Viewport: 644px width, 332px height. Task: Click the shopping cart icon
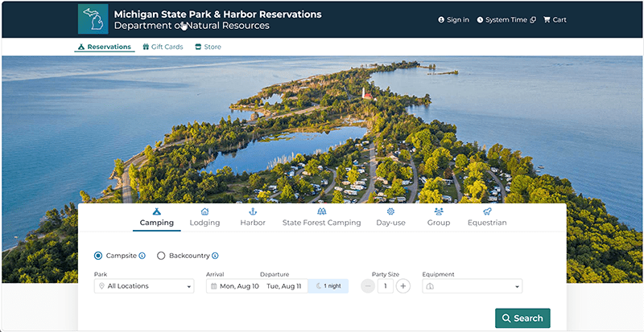[547, 20]
